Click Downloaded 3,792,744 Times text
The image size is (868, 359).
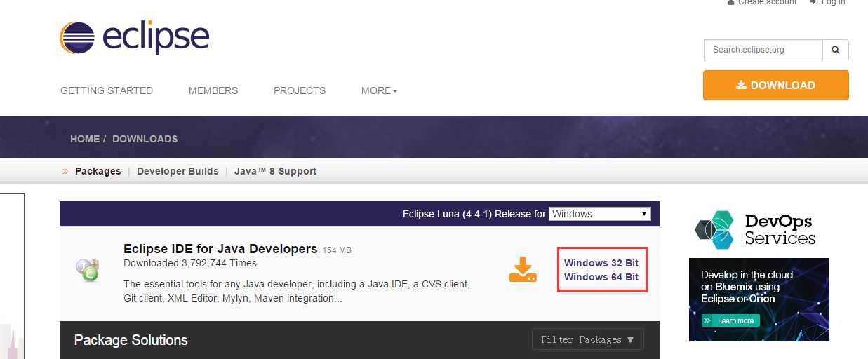(190, 263)
